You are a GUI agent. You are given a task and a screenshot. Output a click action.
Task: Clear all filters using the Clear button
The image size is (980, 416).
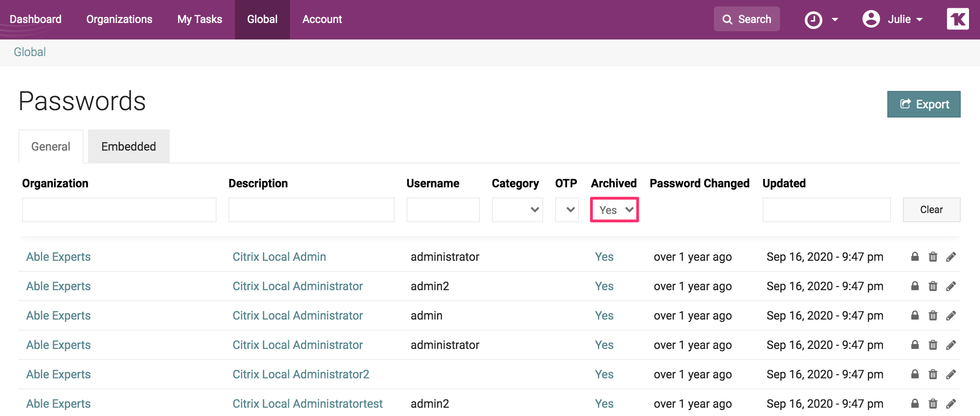coord(931,209)
